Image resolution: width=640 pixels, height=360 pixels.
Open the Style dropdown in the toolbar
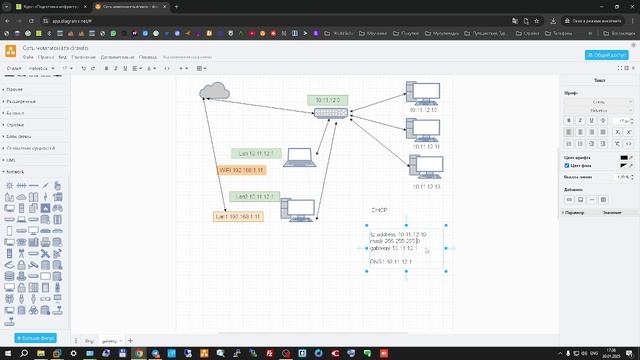14,69
